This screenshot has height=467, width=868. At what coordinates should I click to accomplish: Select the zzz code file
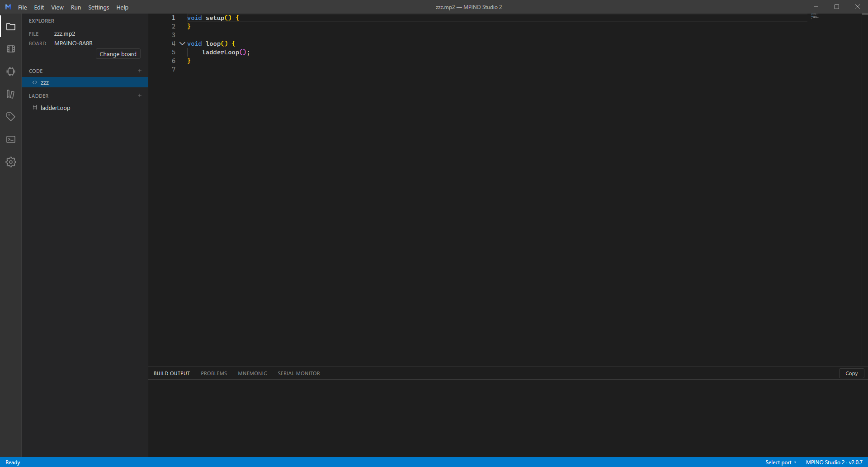point(85,82)
